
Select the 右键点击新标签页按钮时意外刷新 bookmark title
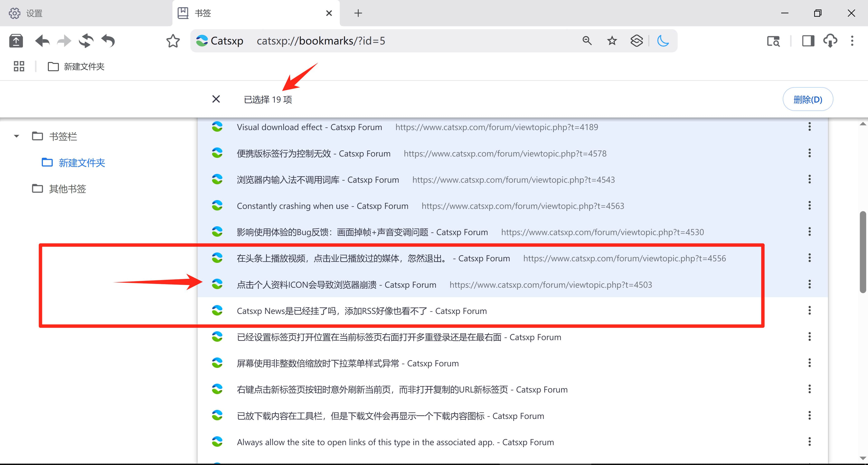[402, 390]
